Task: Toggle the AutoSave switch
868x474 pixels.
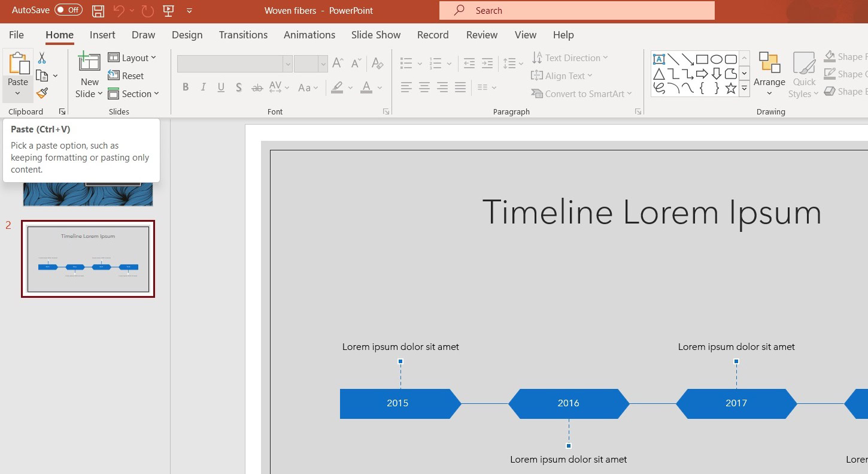Action: [68, 10]
